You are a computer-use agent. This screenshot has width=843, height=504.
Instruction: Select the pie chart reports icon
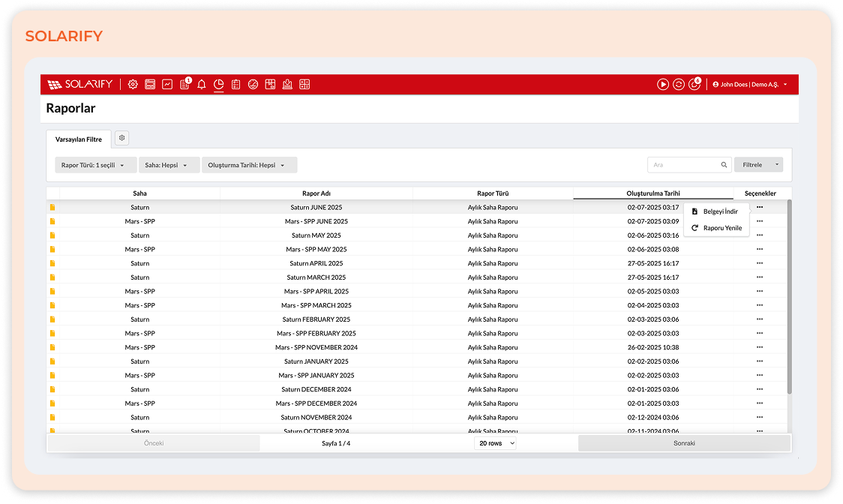pos(218,84)
